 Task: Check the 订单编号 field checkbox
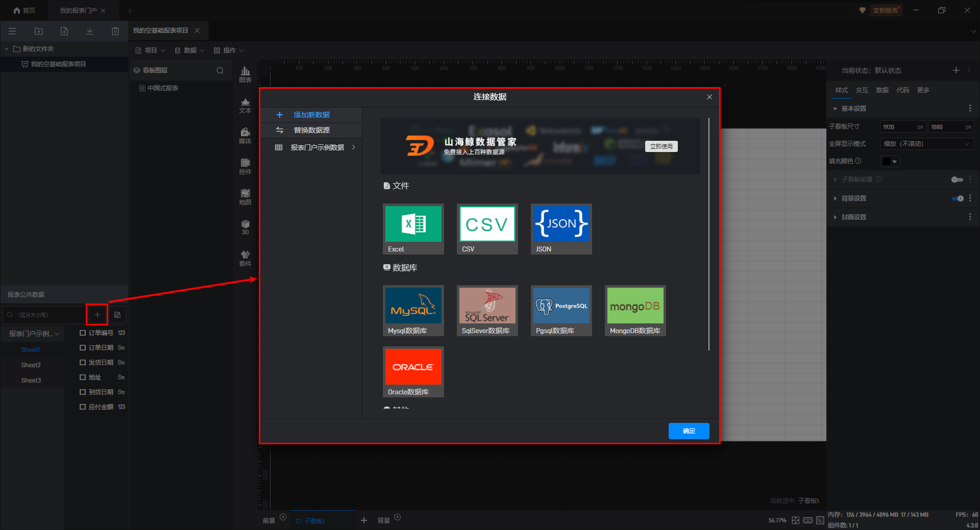pyautogui.click(x=83, y=333)
